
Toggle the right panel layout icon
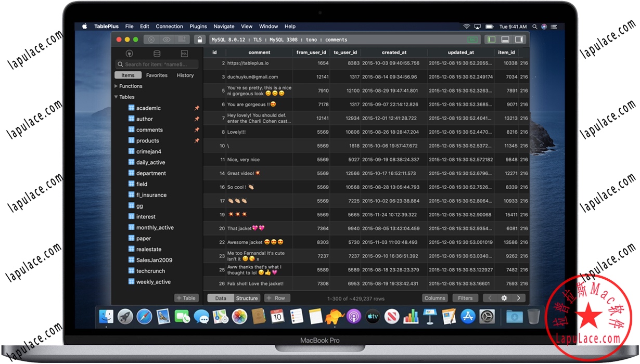pos(519,39)
